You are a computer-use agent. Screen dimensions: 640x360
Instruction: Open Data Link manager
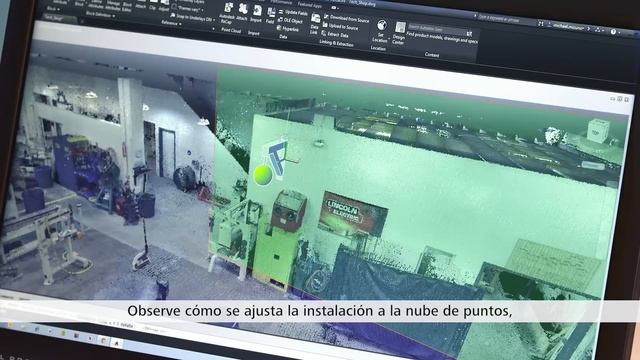(x=315, y=24)
